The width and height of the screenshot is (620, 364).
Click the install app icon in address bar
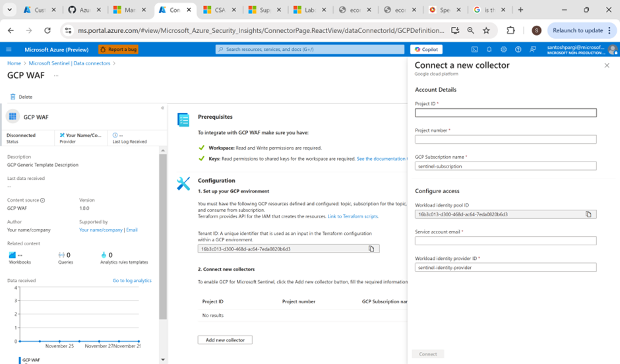455,30
